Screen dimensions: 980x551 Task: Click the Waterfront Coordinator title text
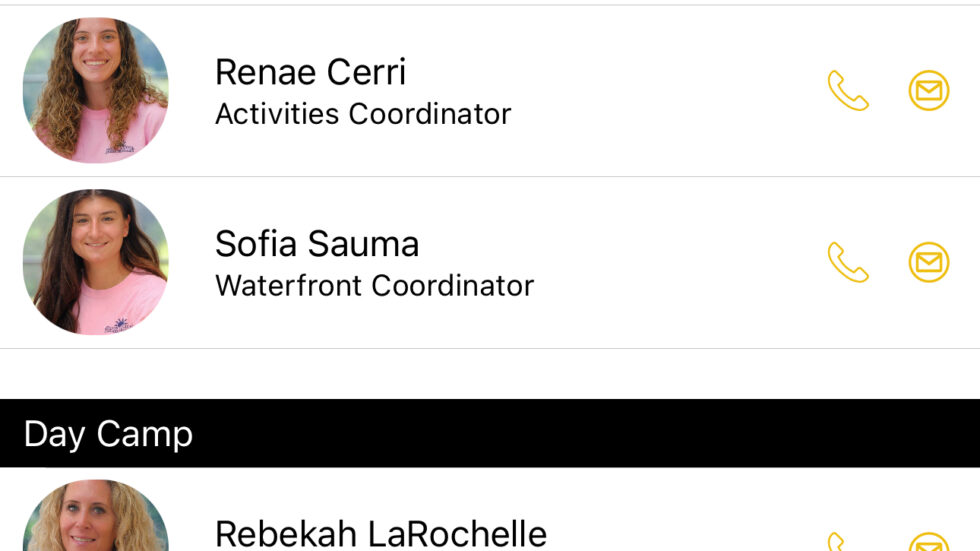pos(375,286)
